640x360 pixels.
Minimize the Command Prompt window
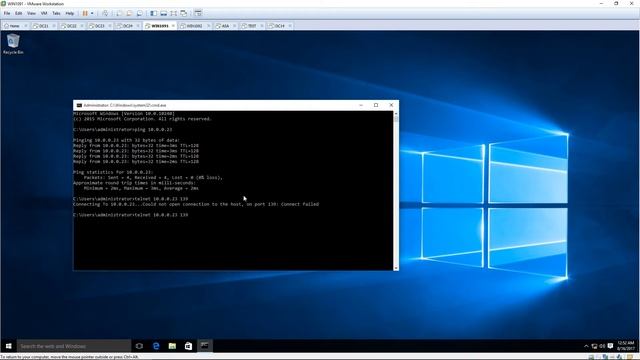coord(361,105)
